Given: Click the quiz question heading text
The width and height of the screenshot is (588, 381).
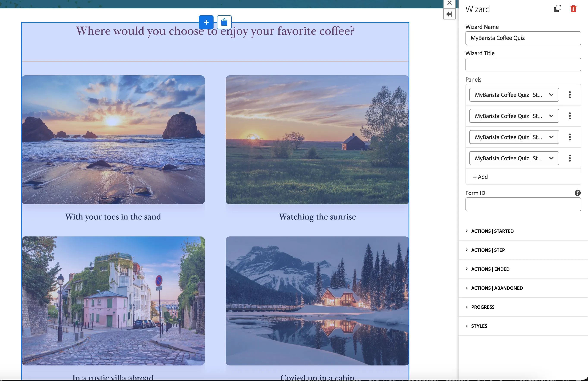Looking at the screenshot, I should pos(215,31).
